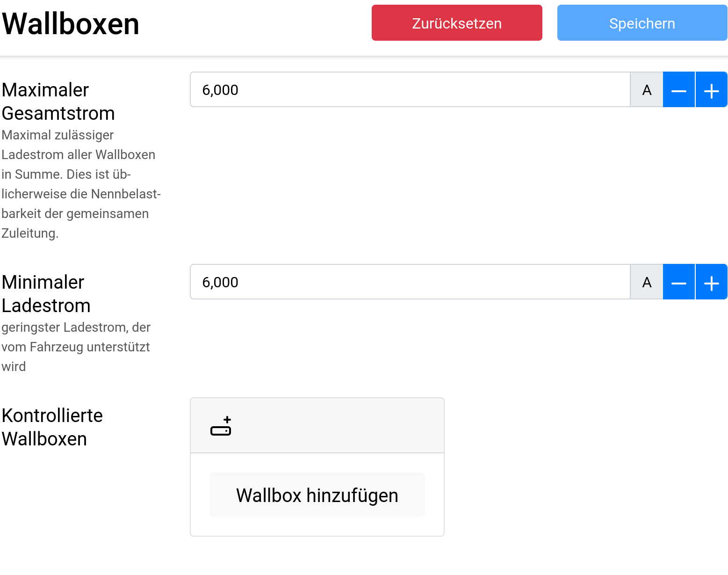Focus the Maximaler Gesamtstrom value field
728x575 pixels.
410,90
